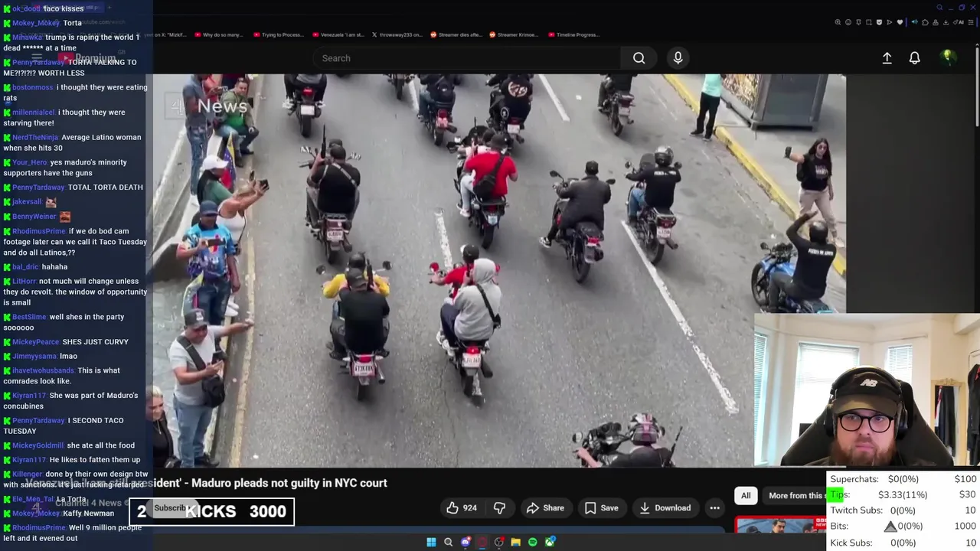Click the shield ad-blocker toolbar icon
980x551 pixels.
coord(879,22)
